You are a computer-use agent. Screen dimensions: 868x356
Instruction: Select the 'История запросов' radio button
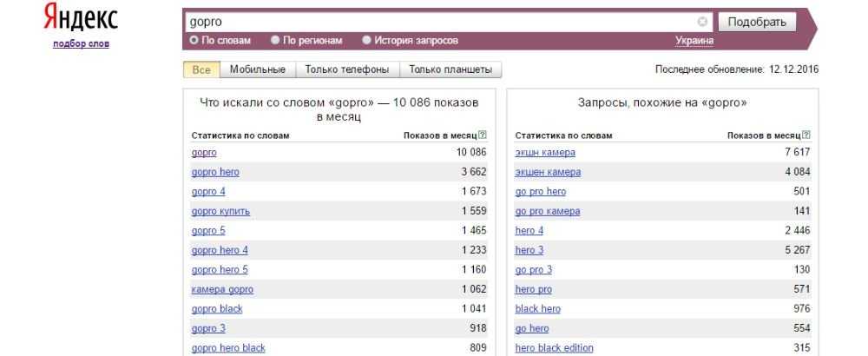[366, 40]
